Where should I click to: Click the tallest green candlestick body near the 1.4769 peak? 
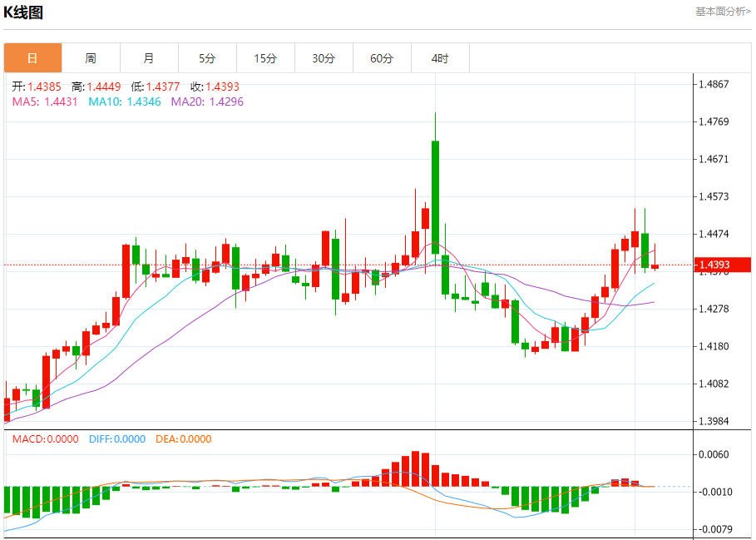click(435, 197)
